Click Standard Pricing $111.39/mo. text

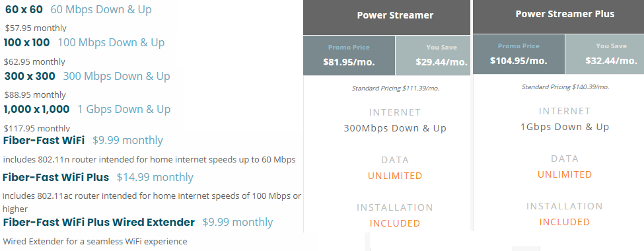[396, 89]
